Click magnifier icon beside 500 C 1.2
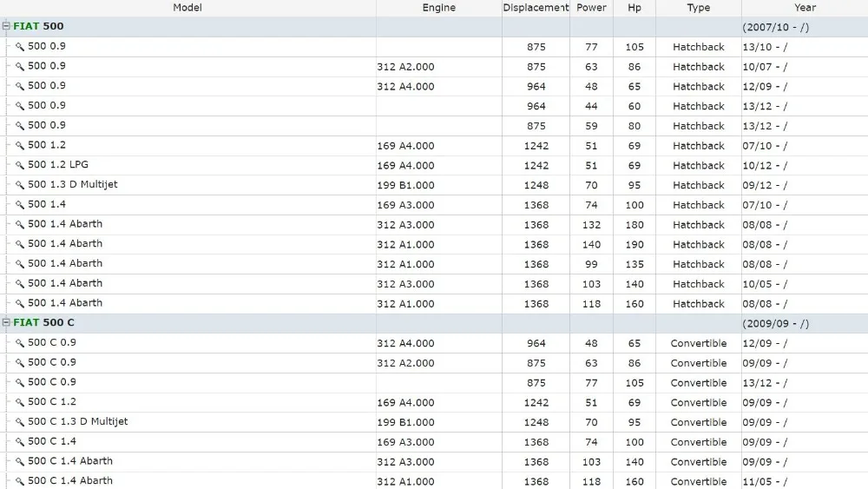 [x=20, y=402]
